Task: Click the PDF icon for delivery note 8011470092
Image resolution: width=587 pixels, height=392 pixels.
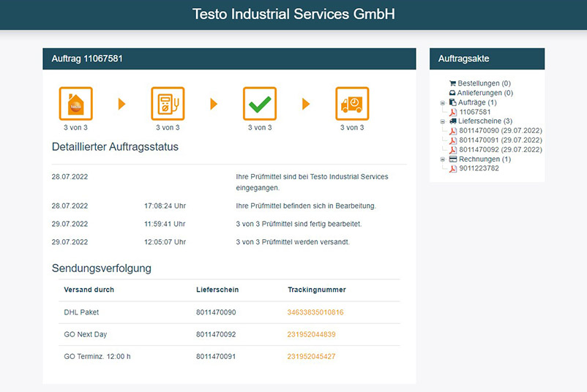Action: pyautogui.click(x=453, y=150)
